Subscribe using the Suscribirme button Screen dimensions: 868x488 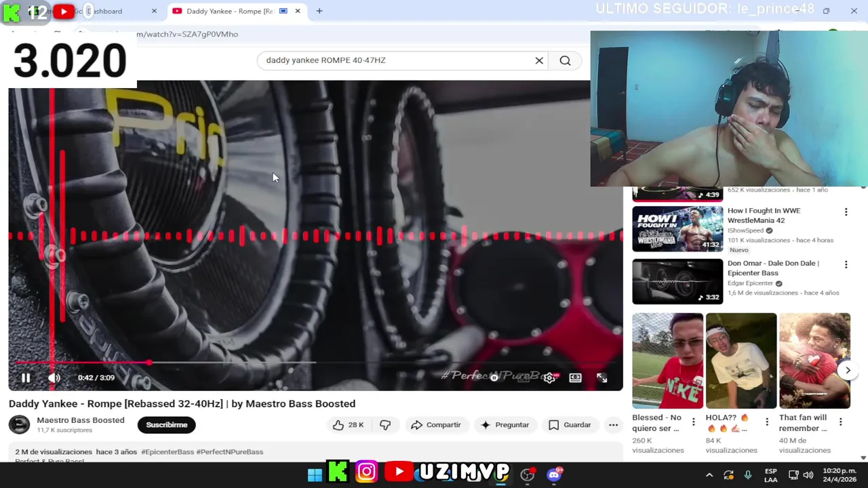click(166, 425)
